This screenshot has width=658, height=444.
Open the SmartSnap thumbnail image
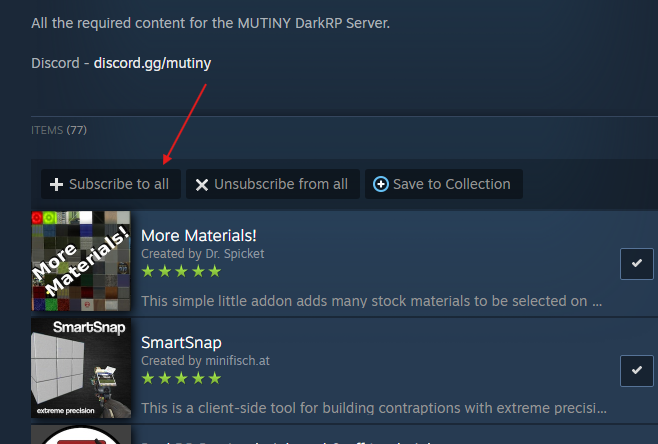tap(81, 368)
